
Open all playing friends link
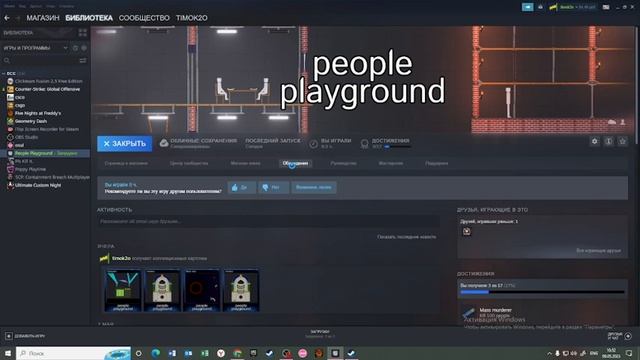coord(598,250)
